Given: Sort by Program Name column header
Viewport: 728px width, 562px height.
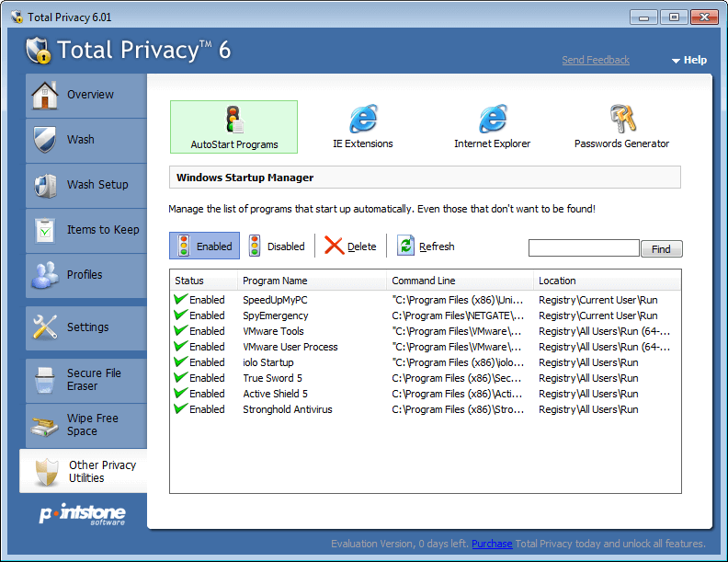Looking at the screenshot, I should coord(312,281).
